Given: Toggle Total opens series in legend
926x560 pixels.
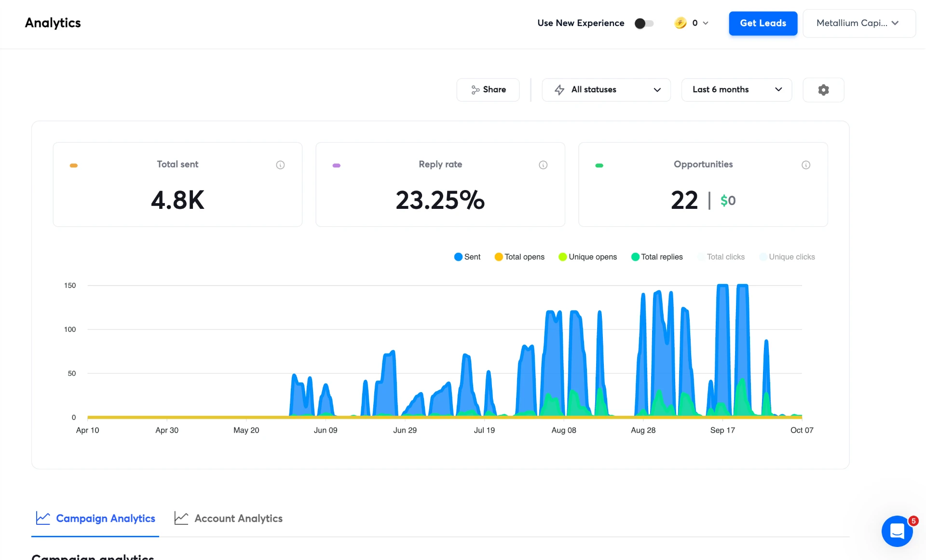Looking at the screenshot, I should (x=519, y=257).
